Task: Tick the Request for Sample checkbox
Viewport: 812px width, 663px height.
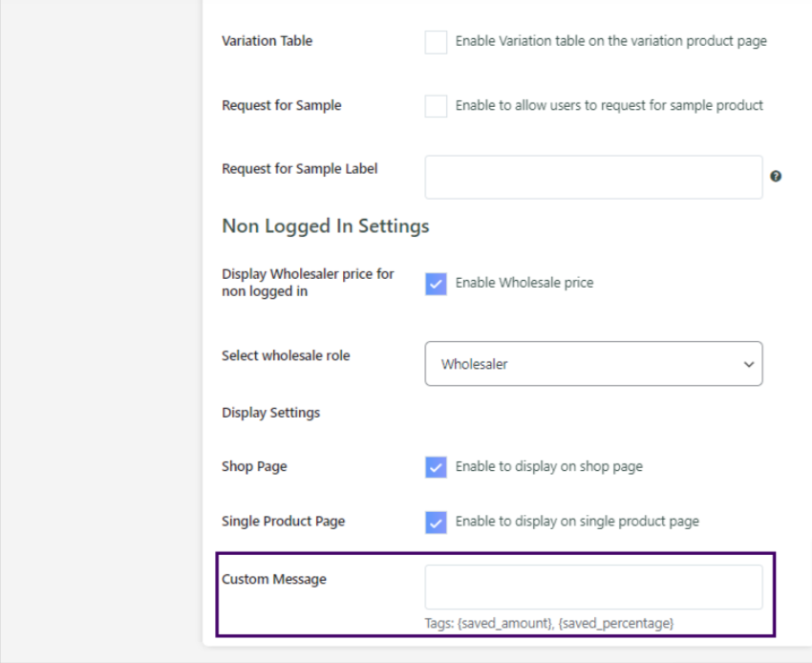Action: click(x=436, y=106)
